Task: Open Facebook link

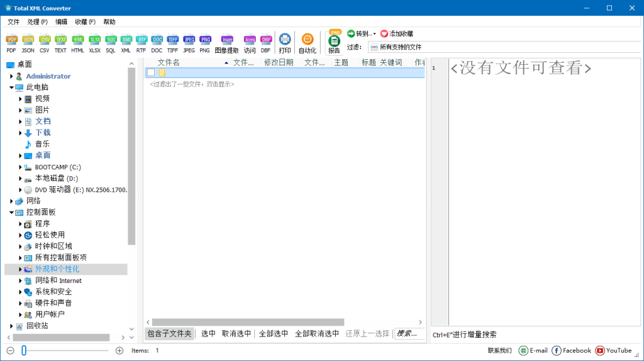Action: point(571,350)
